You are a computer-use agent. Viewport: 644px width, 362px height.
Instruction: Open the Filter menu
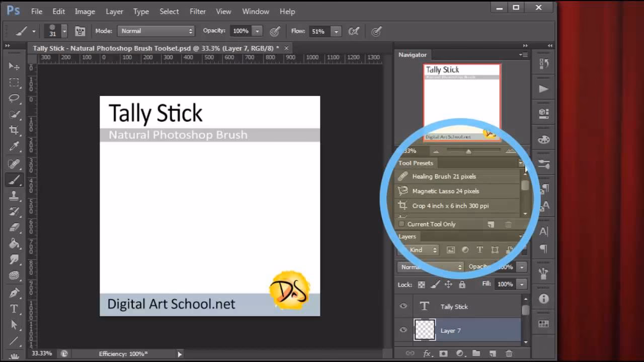tap(197, 11)
